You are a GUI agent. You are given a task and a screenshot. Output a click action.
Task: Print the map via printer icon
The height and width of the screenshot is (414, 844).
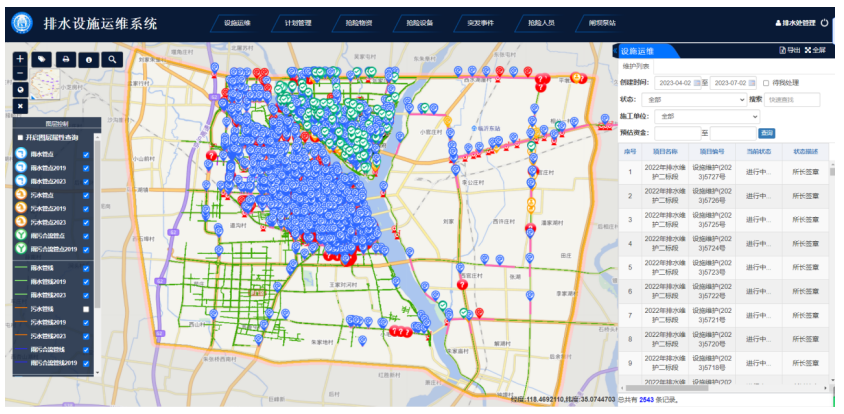coord(66,59)
